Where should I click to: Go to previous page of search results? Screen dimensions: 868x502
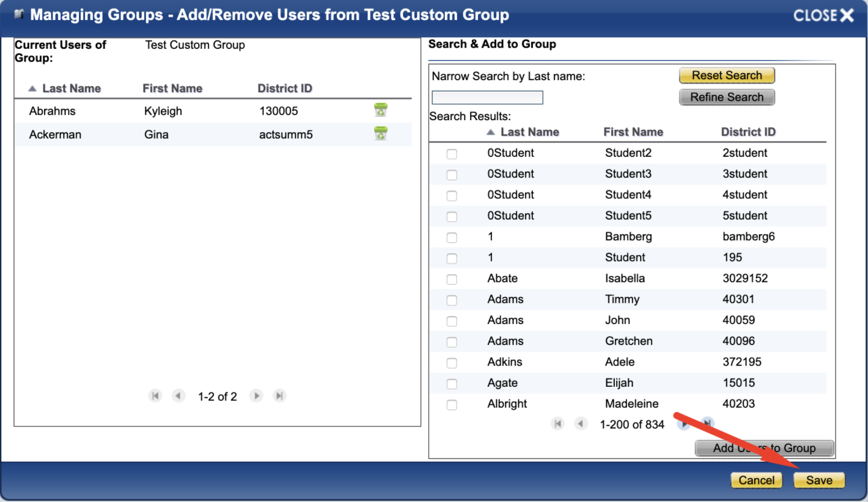pos(580,424)
